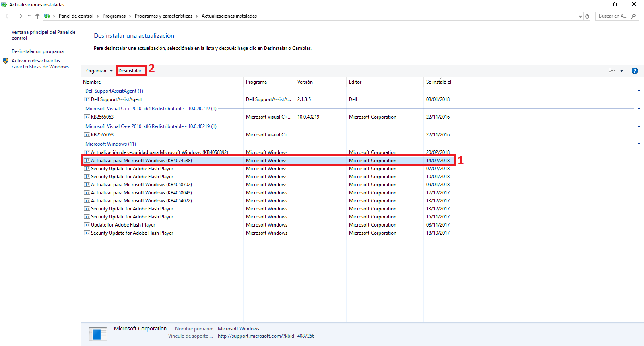The height and width of the screenshot is (346, 644).
Task: Go back with the left arrow button
Action: 8,16
